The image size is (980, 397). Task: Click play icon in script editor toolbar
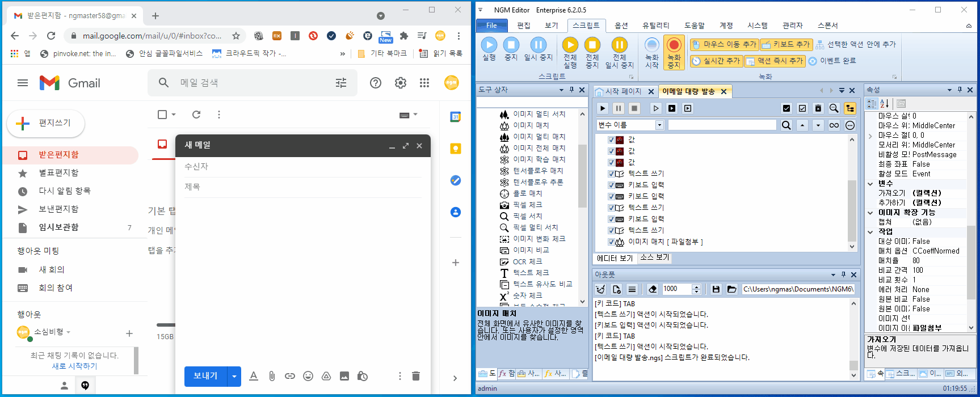tap(603, 108)
